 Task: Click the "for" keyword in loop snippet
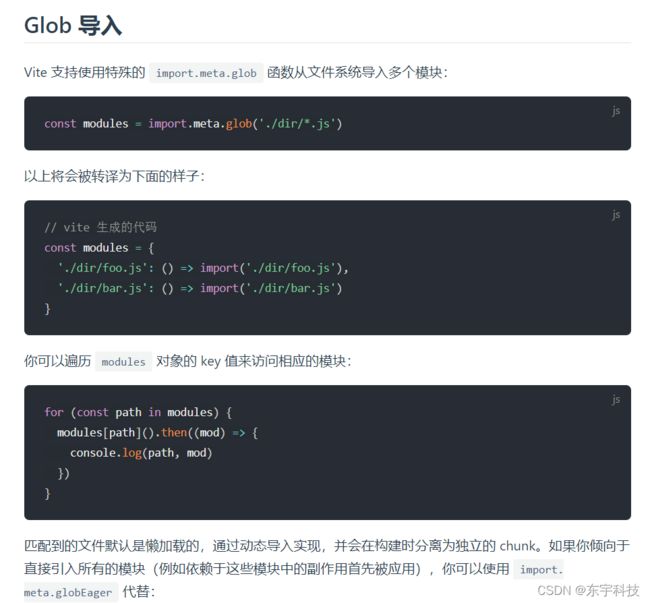click(x=54, y=412)
